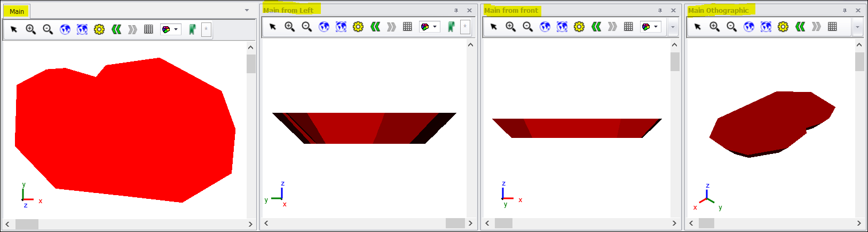Click the Main view vertical scrollbar thumb

pyautogui.click(x=251, y=64)
